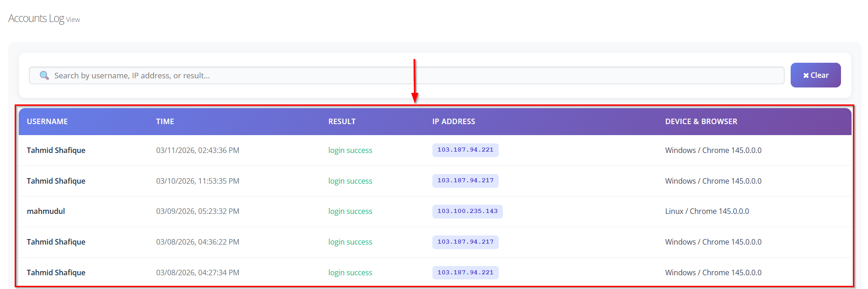Click the RESULT column header
The width and height of the screenshot is (868, 289).
(342, 121)
